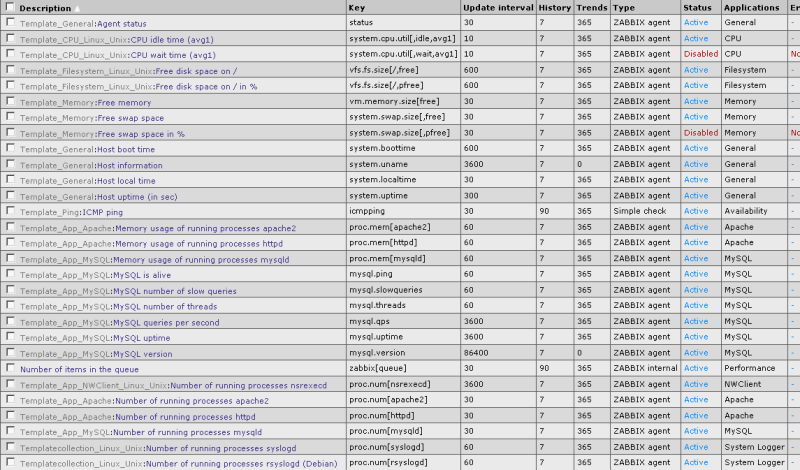Open Memory usage of running processes httpd
Viewport: 800px width, 470px height.
click(198, 243)
